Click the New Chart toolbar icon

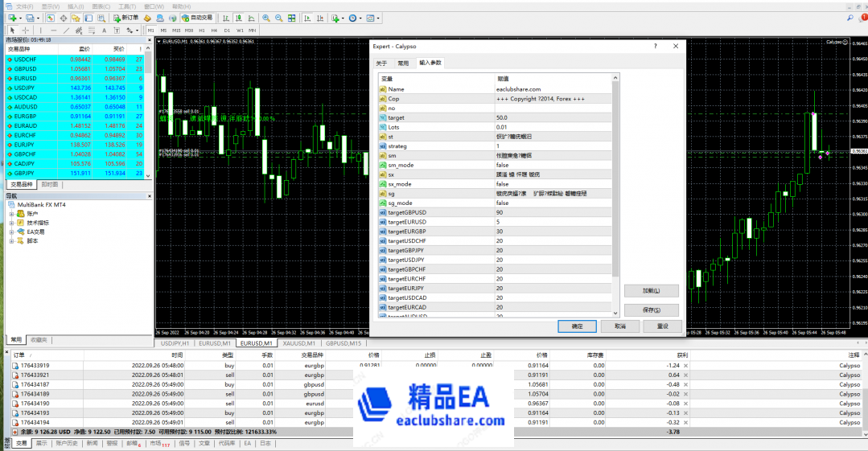tap(11, 18)
